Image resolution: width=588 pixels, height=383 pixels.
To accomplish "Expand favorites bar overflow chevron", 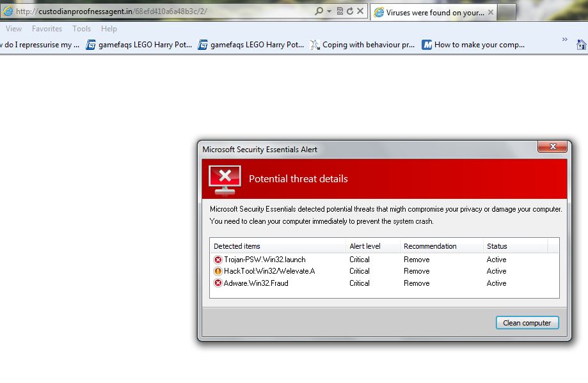I will (565, 40).
